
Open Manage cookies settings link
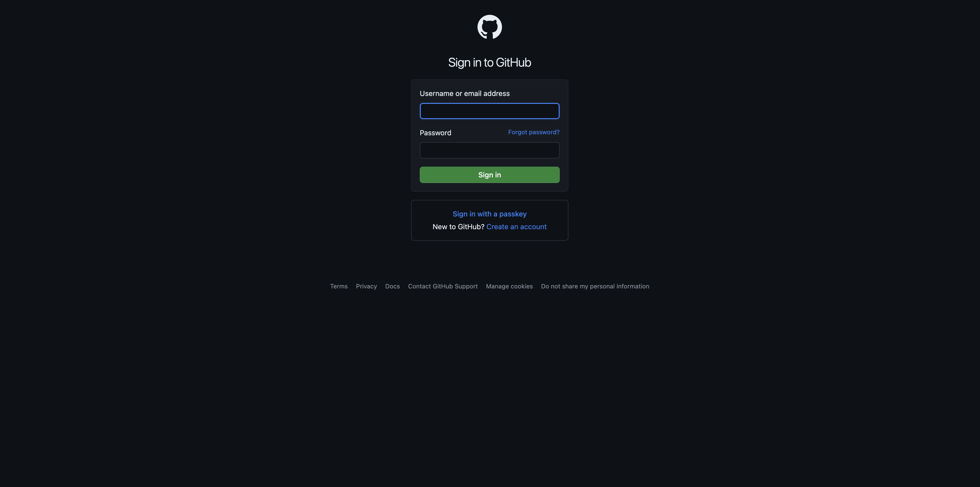click(x=509, y=286)
